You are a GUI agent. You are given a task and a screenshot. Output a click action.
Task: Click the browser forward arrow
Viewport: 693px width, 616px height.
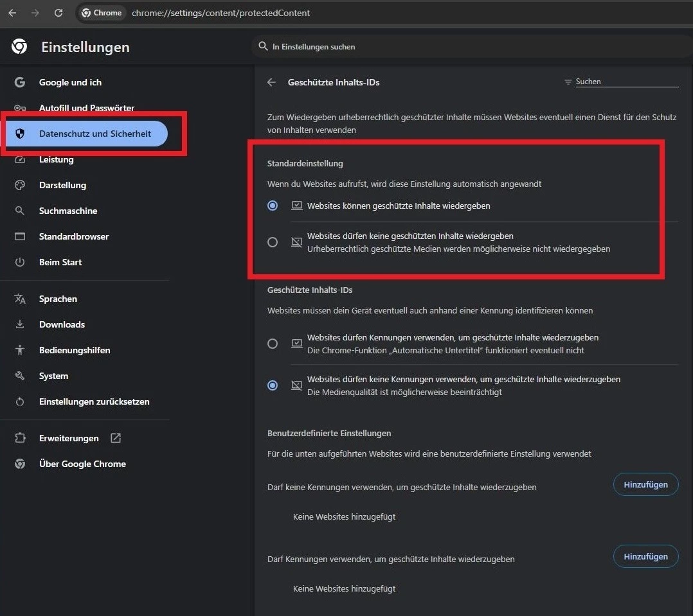pyautogui.click(x=35, y=13)
